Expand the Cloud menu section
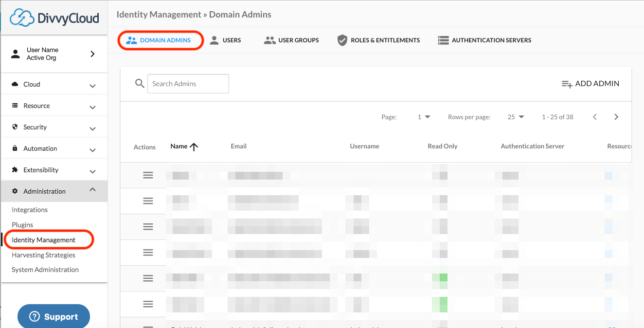This screenshot has width=644, height=328. (54, 84)
